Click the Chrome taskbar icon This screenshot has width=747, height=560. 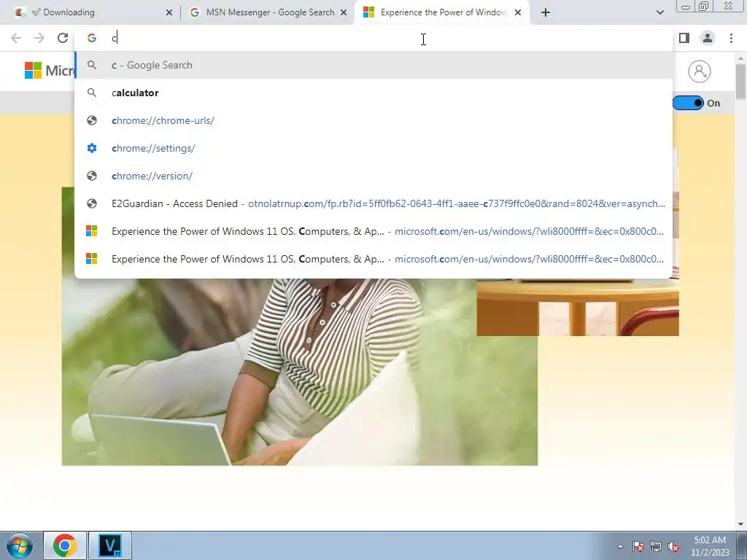[65, 545]
